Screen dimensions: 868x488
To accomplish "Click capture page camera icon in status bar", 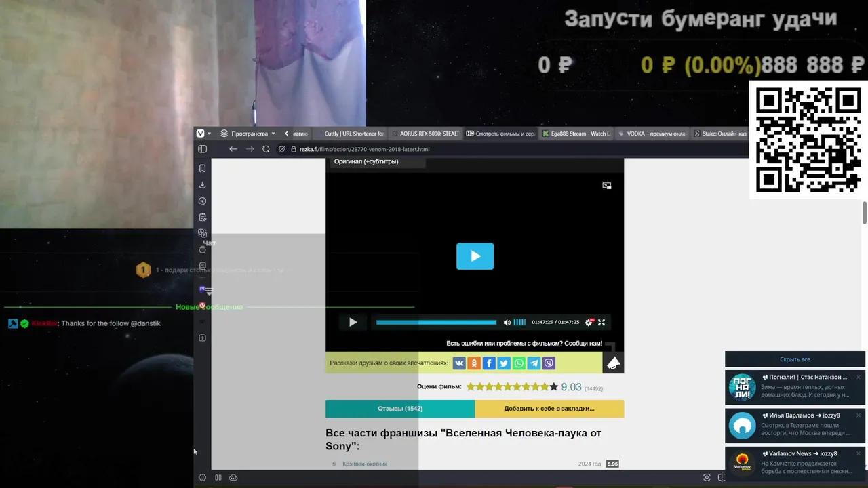I will (707, 477).
